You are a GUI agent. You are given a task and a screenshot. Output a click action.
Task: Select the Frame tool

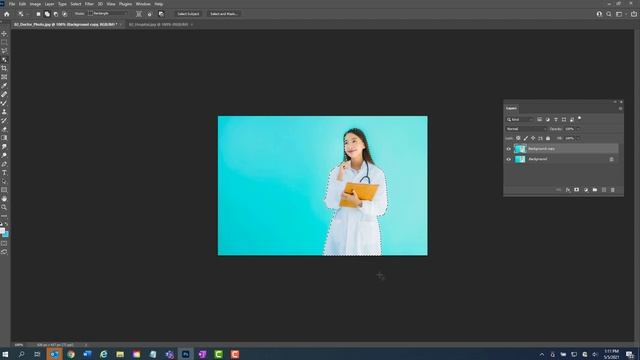4,77
